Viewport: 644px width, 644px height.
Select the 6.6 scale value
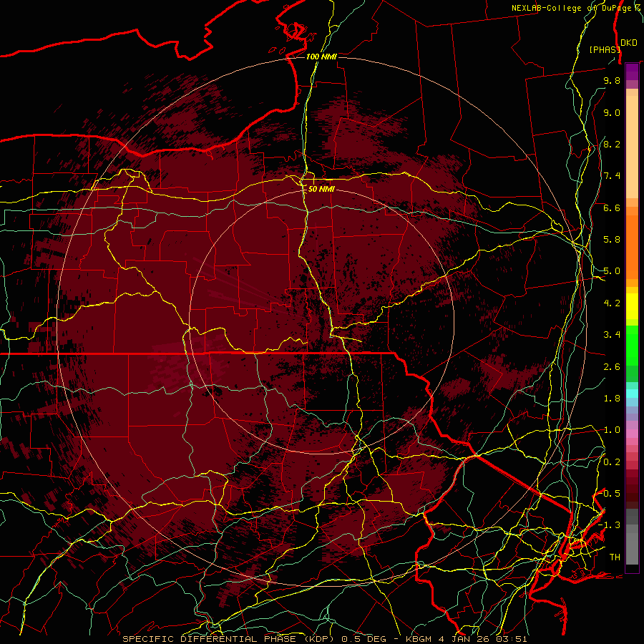click(x=612, y=208)
